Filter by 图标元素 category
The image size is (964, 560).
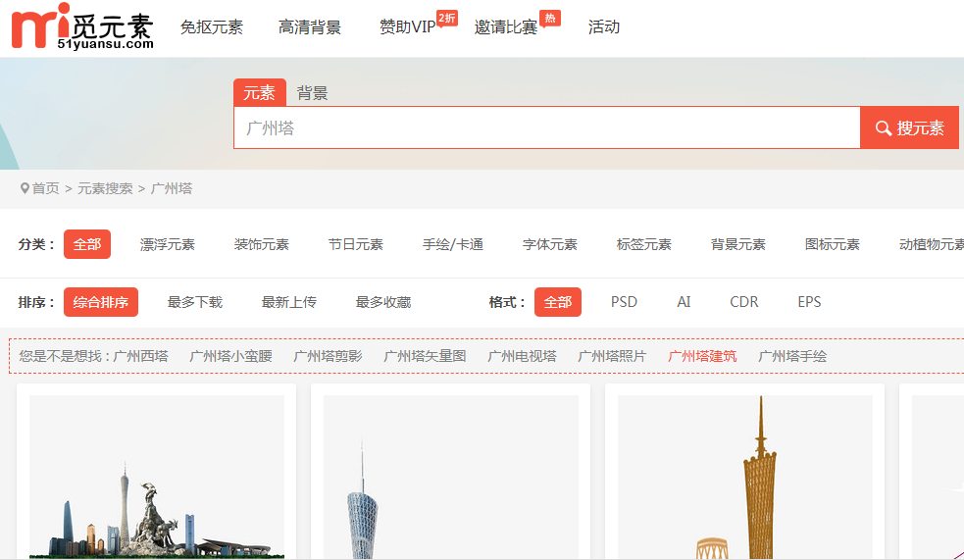[x=832, y=244]
